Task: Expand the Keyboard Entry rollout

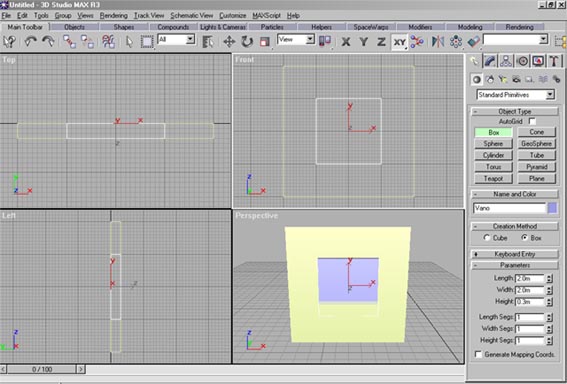Action: tap(515, 254)
